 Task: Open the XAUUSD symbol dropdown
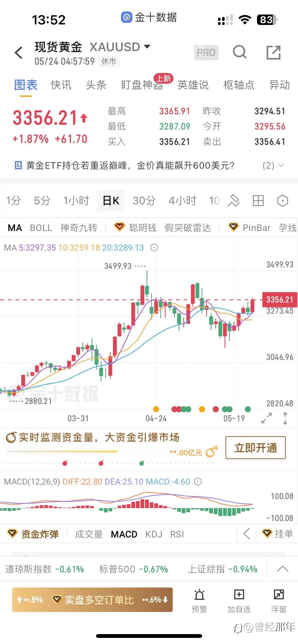coord(147,47)
